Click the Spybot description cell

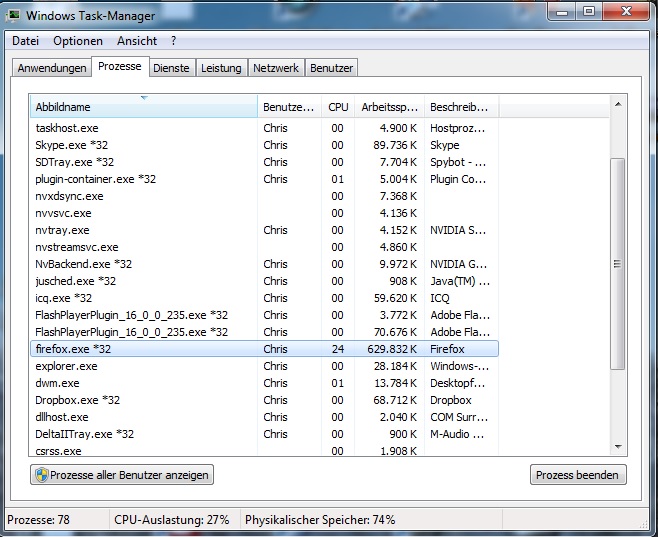458,162
